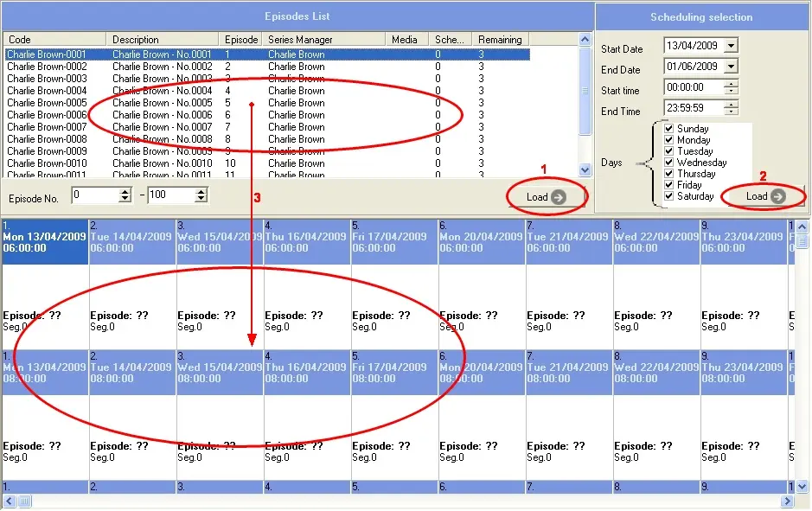The width and height of the screenshot is (812, 511).
Task: Expand the End Date dropdown
Action: (732, 67)
